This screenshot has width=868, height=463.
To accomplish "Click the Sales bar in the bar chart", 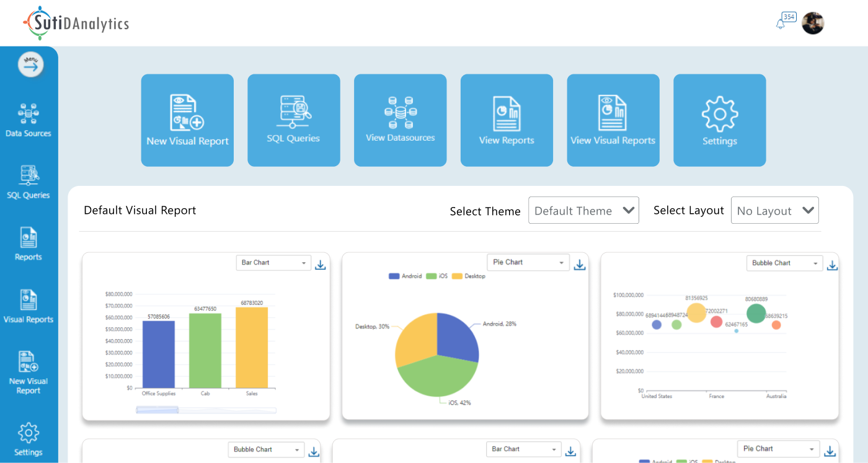I will (251, 347).
